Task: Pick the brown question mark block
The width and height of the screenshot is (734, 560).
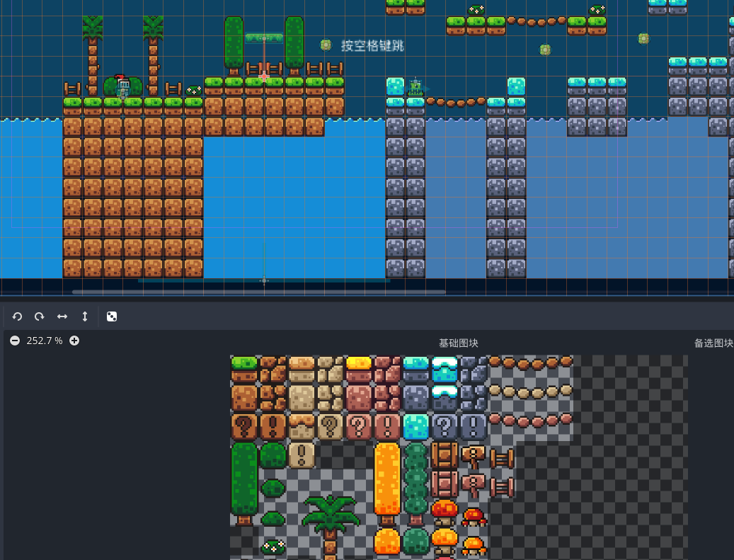Action: (244, 427)
